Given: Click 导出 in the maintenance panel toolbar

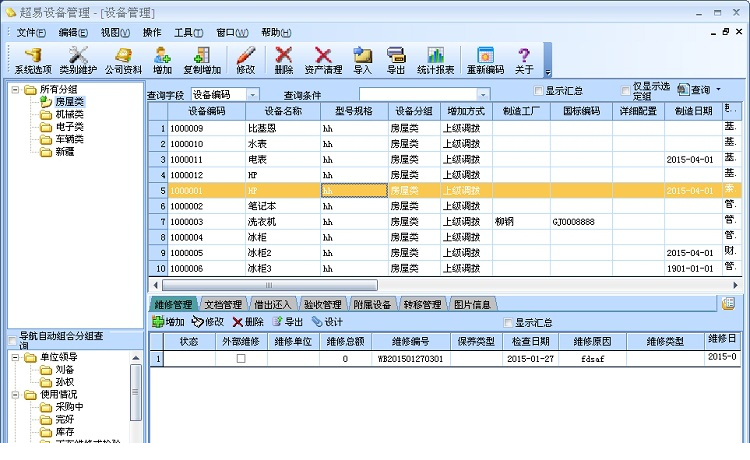Looking at the screenshot, I should (x=287, y=322).
